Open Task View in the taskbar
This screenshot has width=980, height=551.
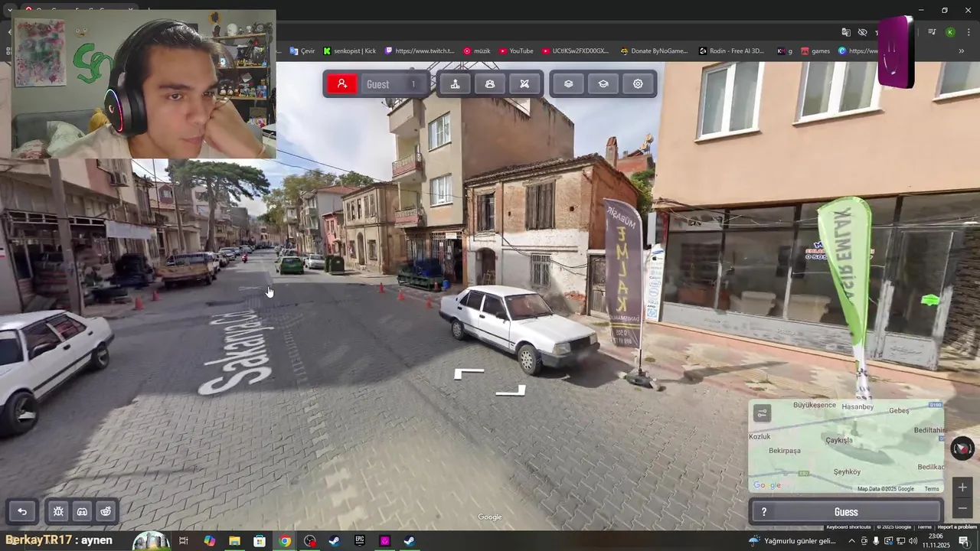[184, 541]
